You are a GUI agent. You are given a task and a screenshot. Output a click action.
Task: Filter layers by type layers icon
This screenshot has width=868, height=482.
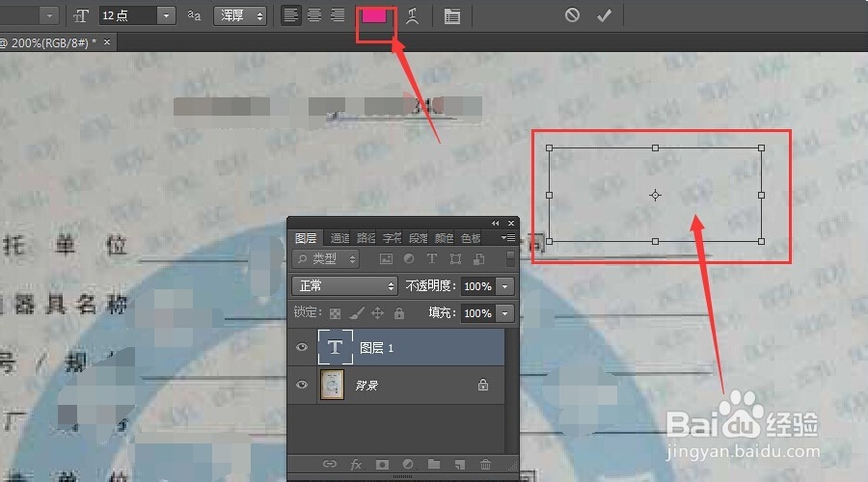coord(432,258)
